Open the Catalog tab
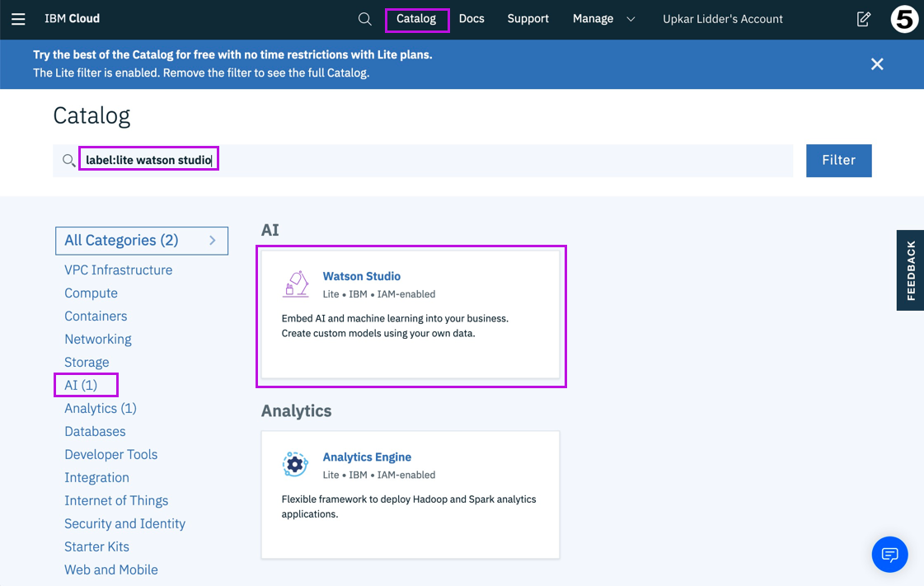 (x=416, y=19)
